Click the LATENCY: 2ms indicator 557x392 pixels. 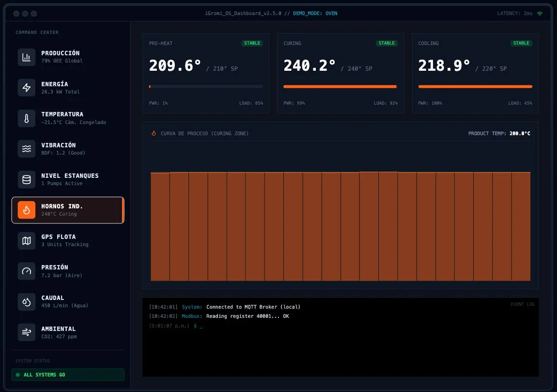[515, 14]
